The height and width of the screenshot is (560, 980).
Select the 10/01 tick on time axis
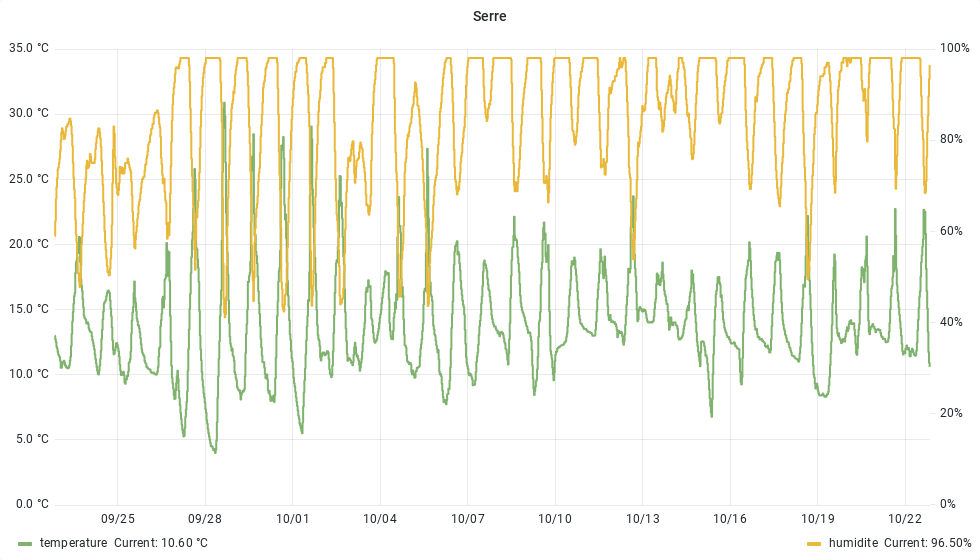click(x=292, y=519)
